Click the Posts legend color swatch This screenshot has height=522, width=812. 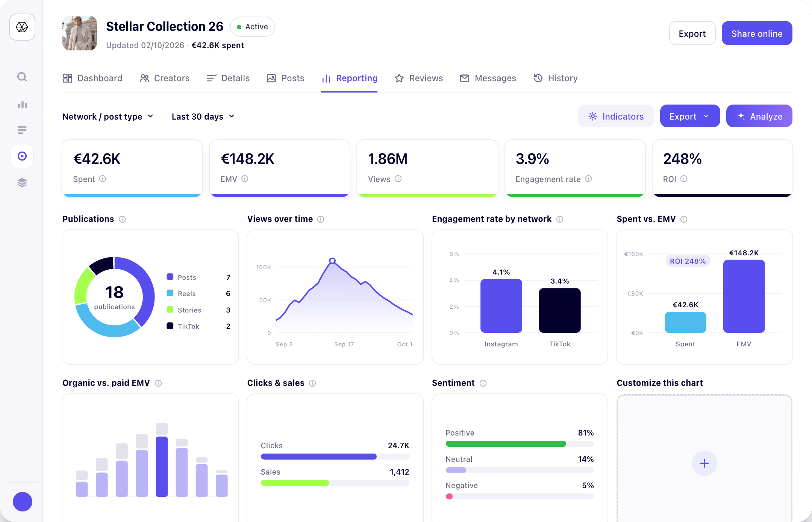[x=170, y=277]
